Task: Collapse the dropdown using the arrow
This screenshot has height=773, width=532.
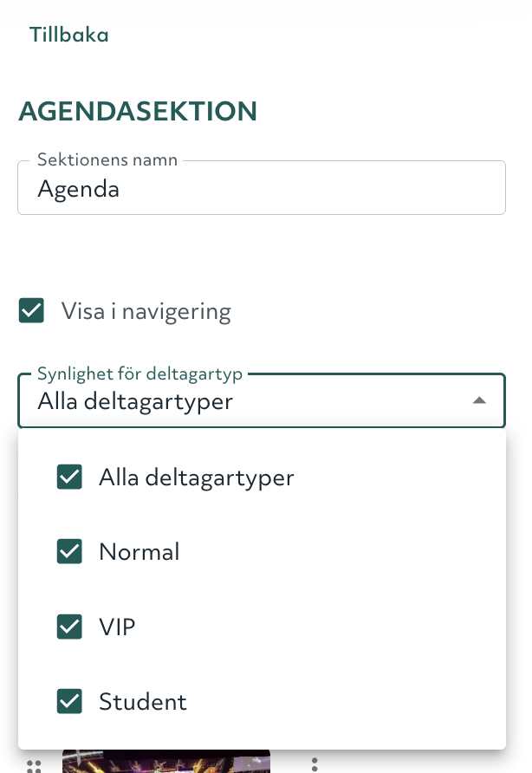Action: [478, 400]
